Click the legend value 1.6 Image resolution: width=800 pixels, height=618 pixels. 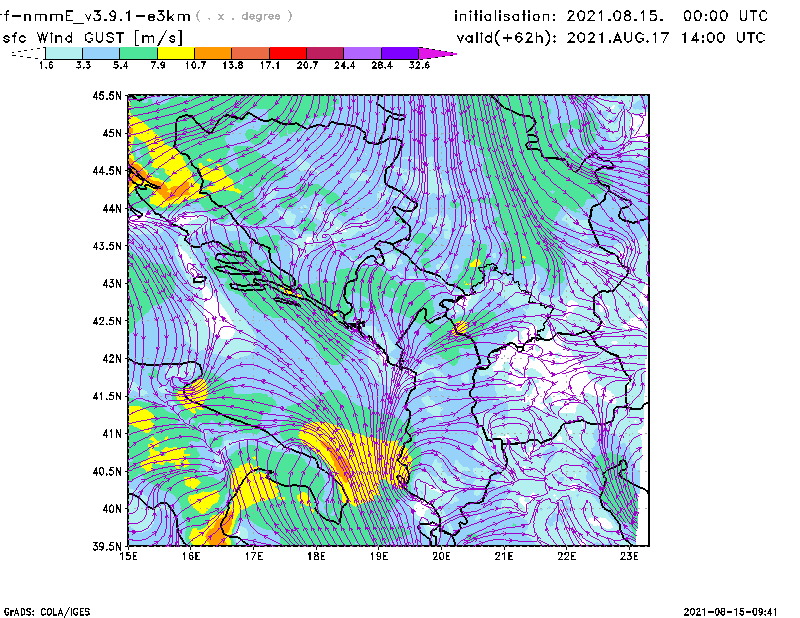click(46, 65)
